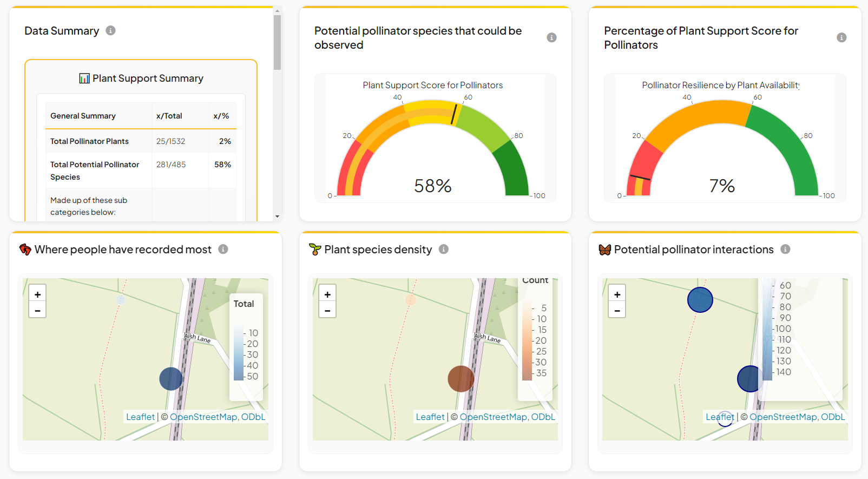Image resolution: width=868 pixels, height=479 pixels.
Task: Click the brown circle marker on density map
Action: point(461,378)
